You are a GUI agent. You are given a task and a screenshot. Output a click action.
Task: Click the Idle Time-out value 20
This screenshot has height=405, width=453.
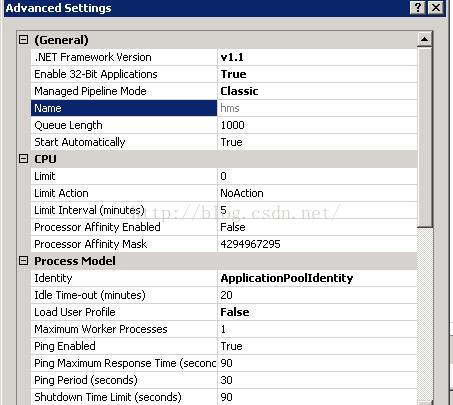[x=226, y=295]
